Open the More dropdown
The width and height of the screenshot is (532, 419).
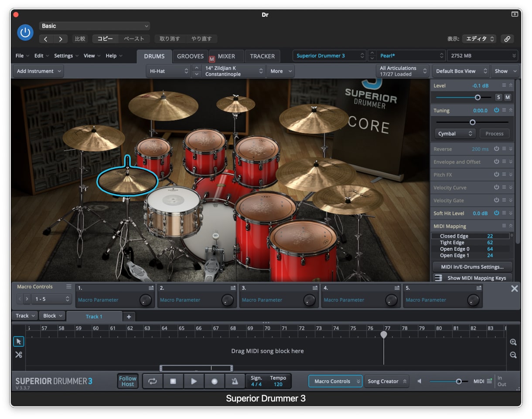[x=280, y=71]
